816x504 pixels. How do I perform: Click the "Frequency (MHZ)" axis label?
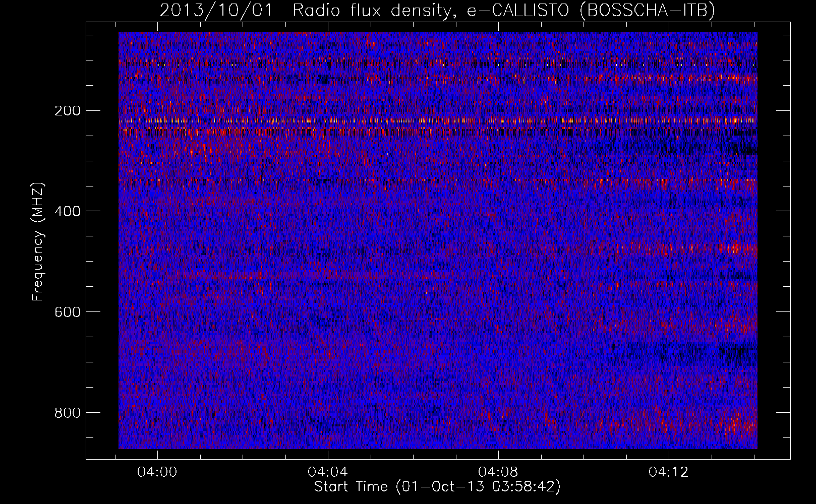click(38, 242)
